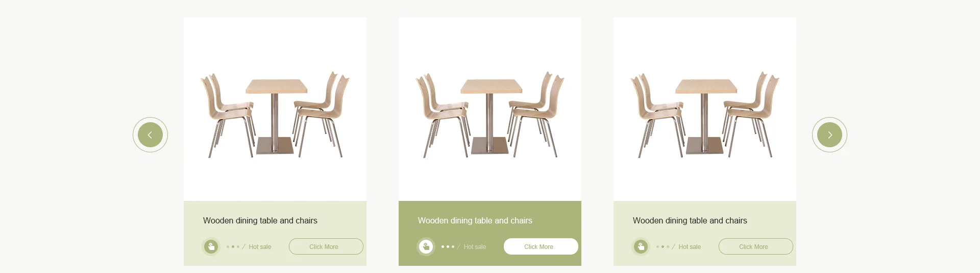Click hand pointer icon in highlighted middle card
The image size is (980, 273).
coord(426,246)
